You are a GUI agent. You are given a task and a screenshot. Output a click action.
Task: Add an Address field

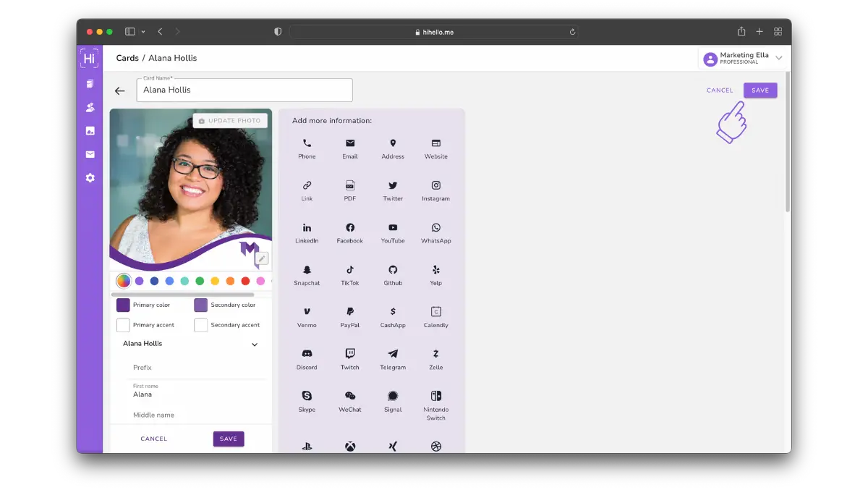[x=393, y=148]
